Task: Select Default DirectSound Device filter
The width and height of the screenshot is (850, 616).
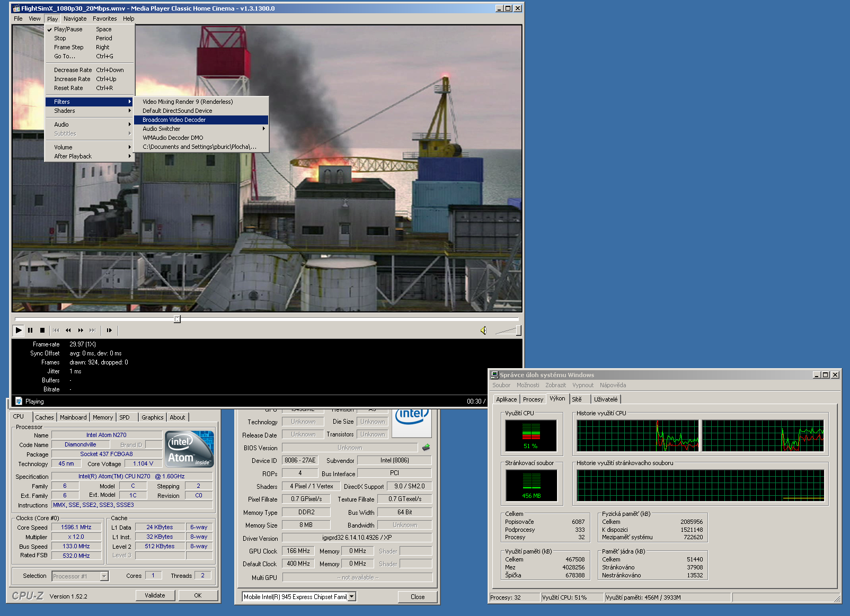Action: tap(201, 111)
